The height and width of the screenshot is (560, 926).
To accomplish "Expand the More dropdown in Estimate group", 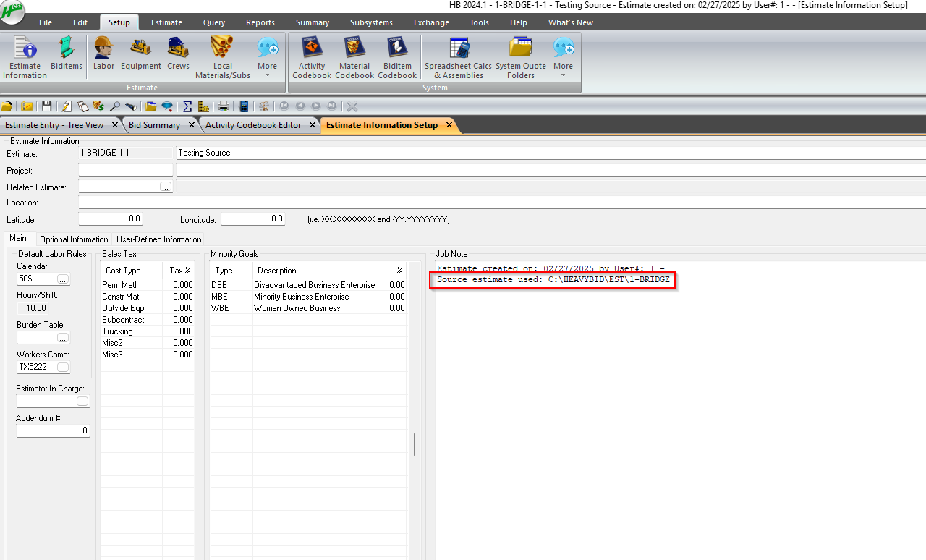I will click(267, 58).
